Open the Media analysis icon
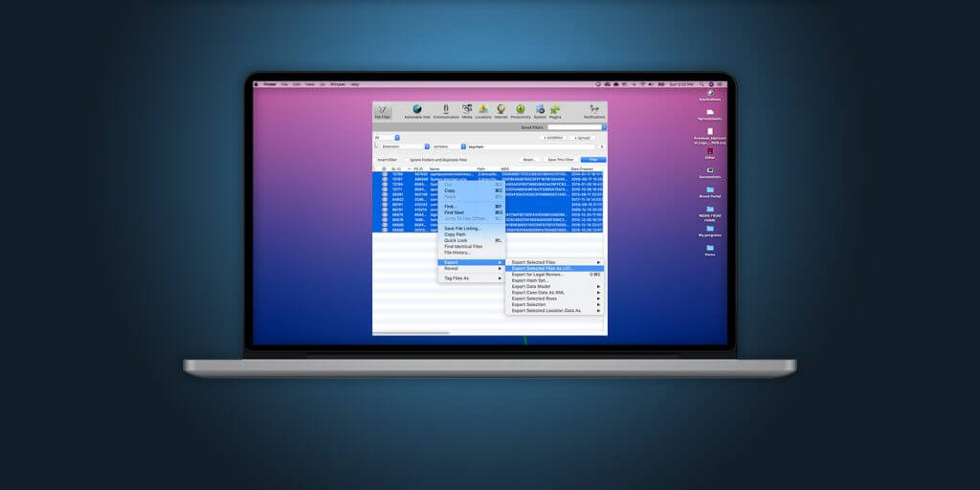Viewport: 980px width, 490px height. 467,111
